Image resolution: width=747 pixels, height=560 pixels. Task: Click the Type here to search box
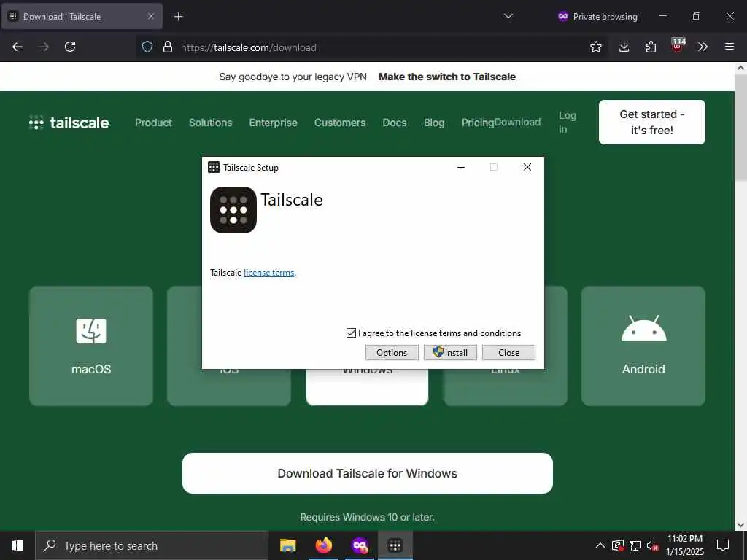[152, 545]
